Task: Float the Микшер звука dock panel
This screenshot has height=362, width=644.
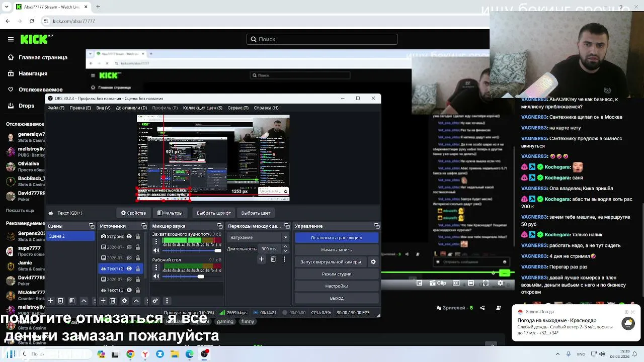Action: (220, 226)
